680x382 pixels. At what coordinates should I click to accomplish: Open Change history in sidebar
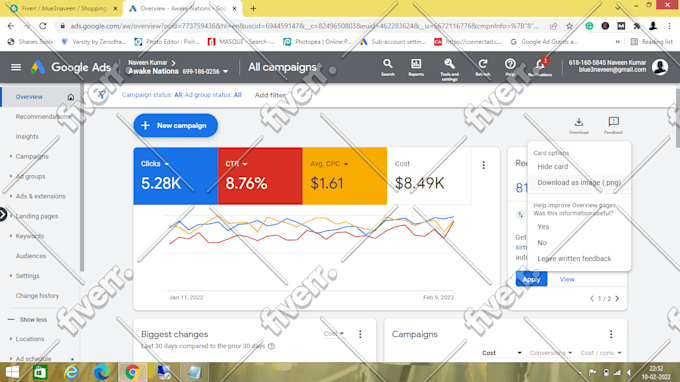pyautogui.click(x=37, y=296)
